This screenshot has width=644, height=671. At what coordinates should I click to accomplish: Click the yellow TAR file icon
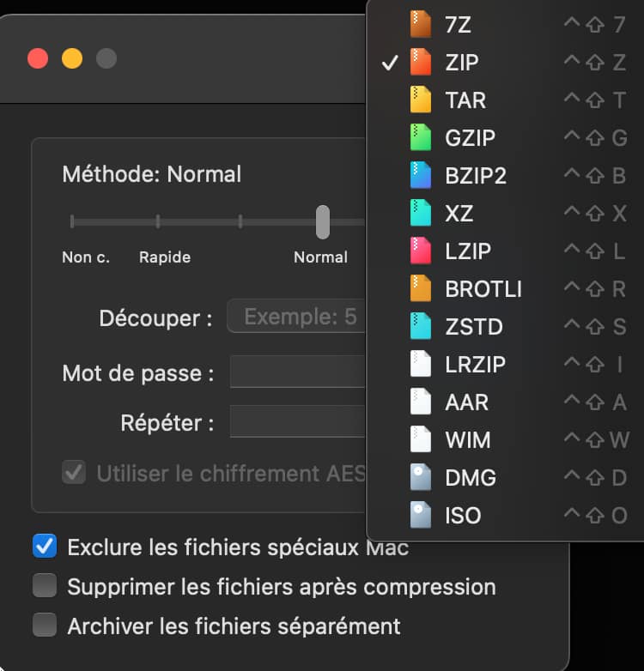[421, 100]
